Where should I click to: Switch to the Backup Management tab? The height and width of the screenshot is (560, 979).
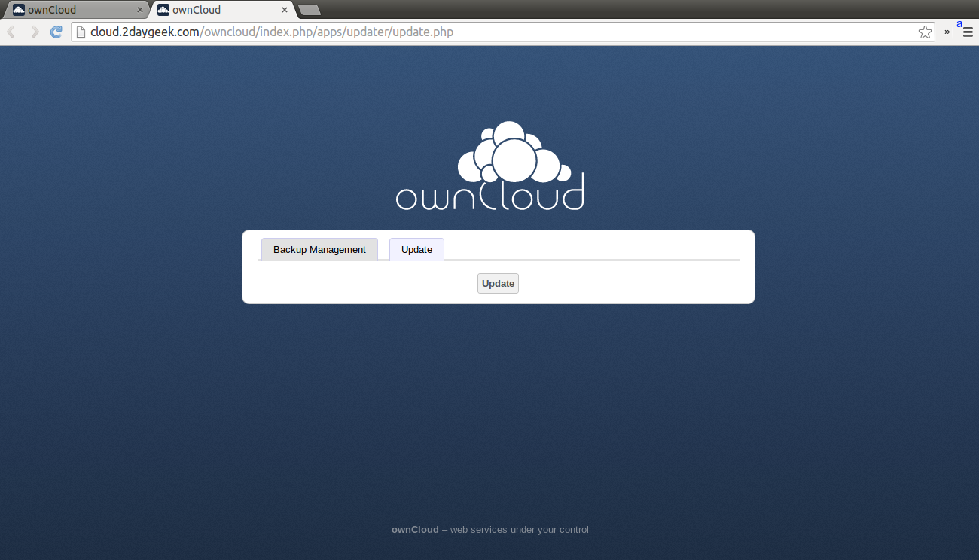[319, 249]
